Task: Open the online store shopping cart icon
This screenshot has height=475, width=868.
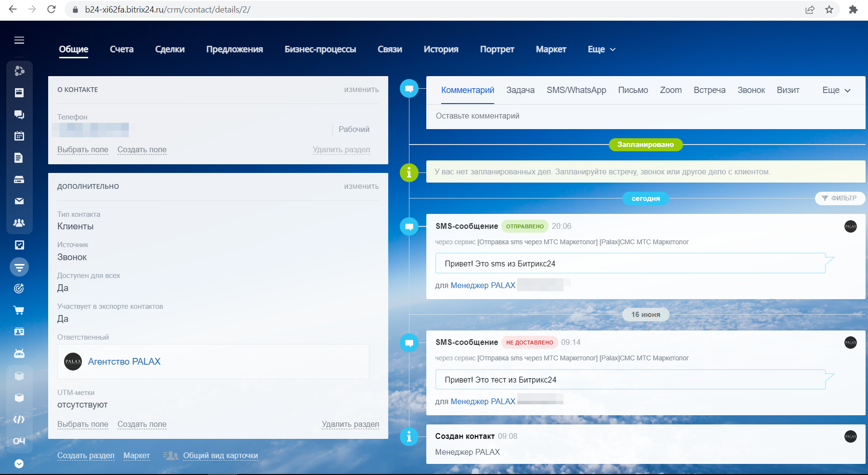Action: (19, 310)
